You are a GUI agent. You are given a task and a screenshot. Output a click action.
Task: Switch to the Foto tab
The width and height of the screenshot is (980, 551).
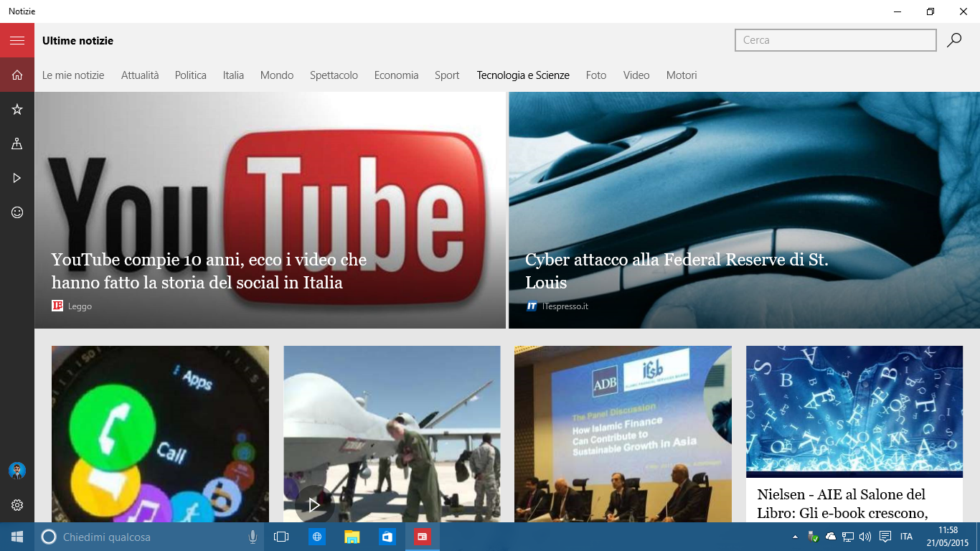click(x=596, y=75)
